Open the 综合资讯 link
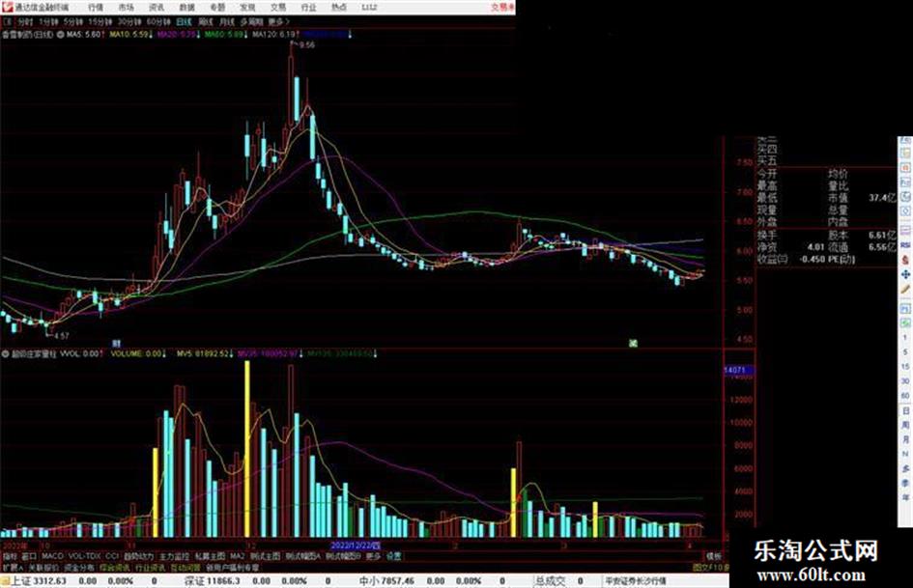This screenshot has width=913, height=588. tap(114, 567)
